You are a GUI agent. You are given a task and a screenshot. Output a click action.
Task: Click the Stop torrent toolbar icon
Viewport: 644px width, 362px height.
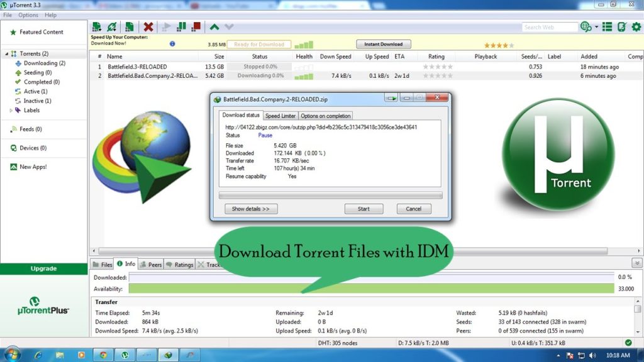coord(196,26)
